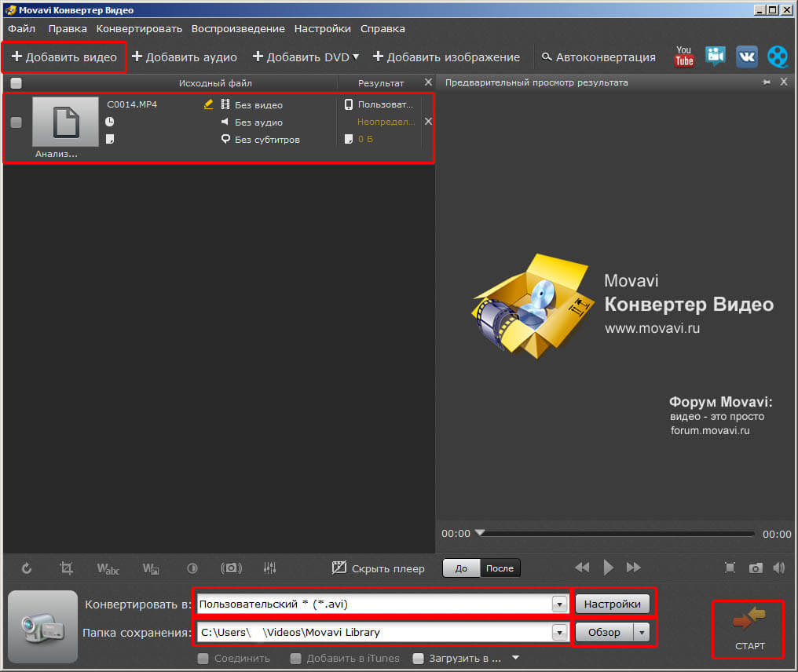The height and width of the screenshot is (672, 798).
Task: Play the video preview
Action: [x=608, y=568]
